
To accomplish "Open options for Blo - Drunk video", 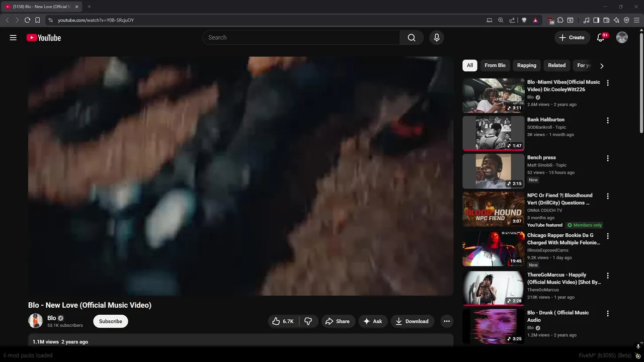I will (x=608, y=313).
